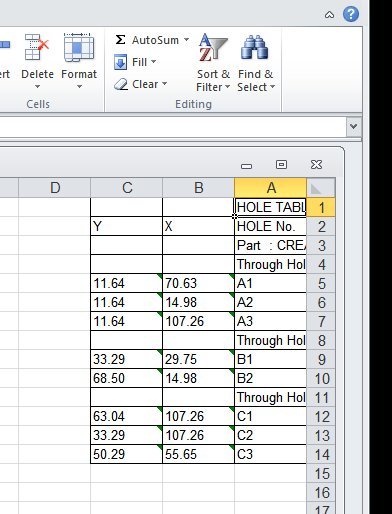Select row 14 header
The image size is (392, 514).
coord(321,454)
